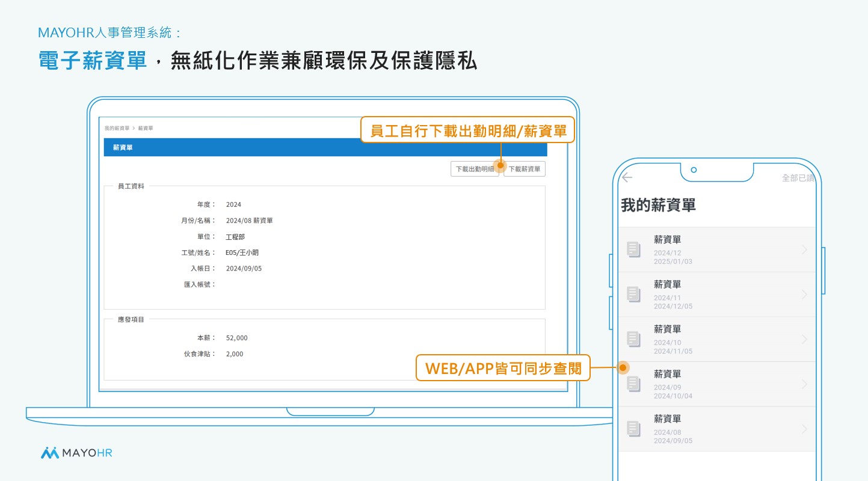Open the 2024/11 薪資單 document icon
Viewport: 868px width, 481px height.
coord(633,294)
